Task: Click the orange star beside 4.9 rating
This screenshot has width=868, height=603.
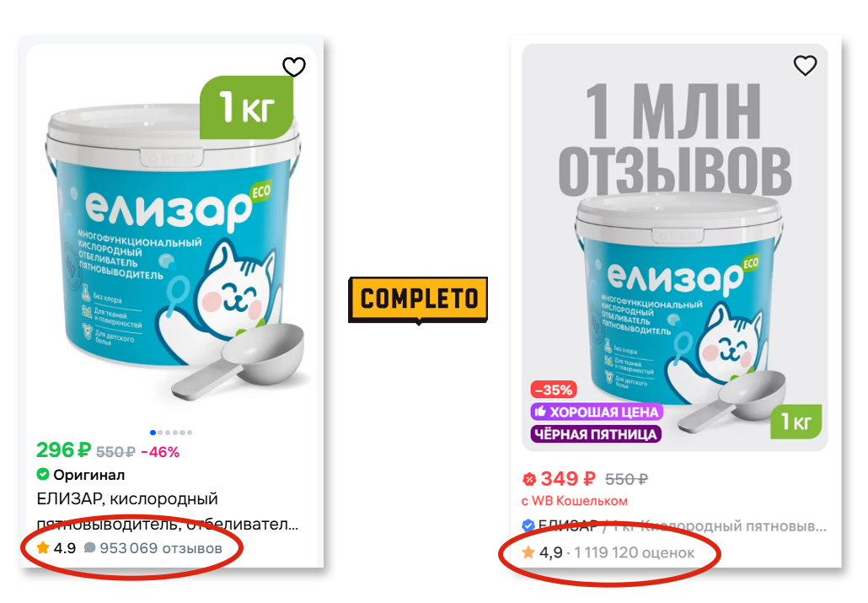Action: pyautogui.click(x=43, y=548)
